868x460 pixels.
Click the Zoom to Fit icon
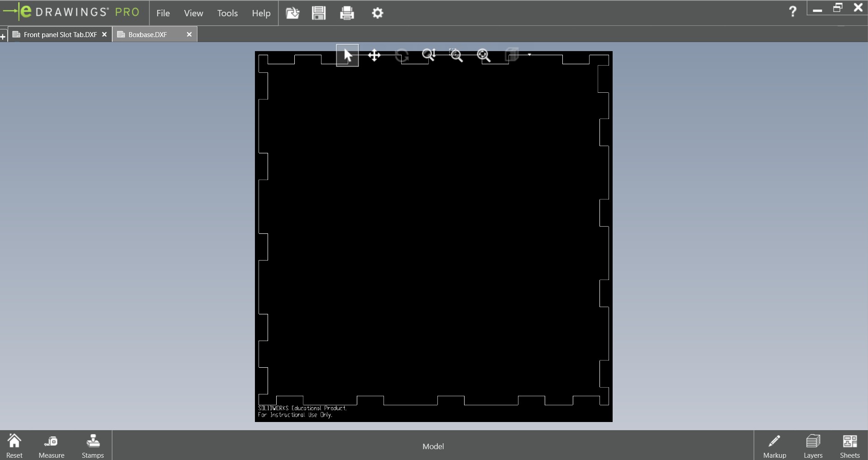484,55
